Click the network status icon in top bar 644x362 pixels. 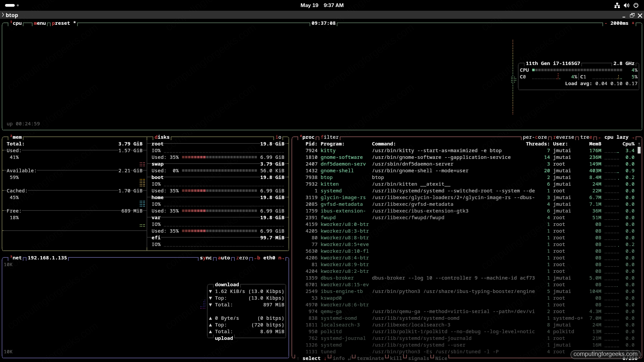click(617, 5)
